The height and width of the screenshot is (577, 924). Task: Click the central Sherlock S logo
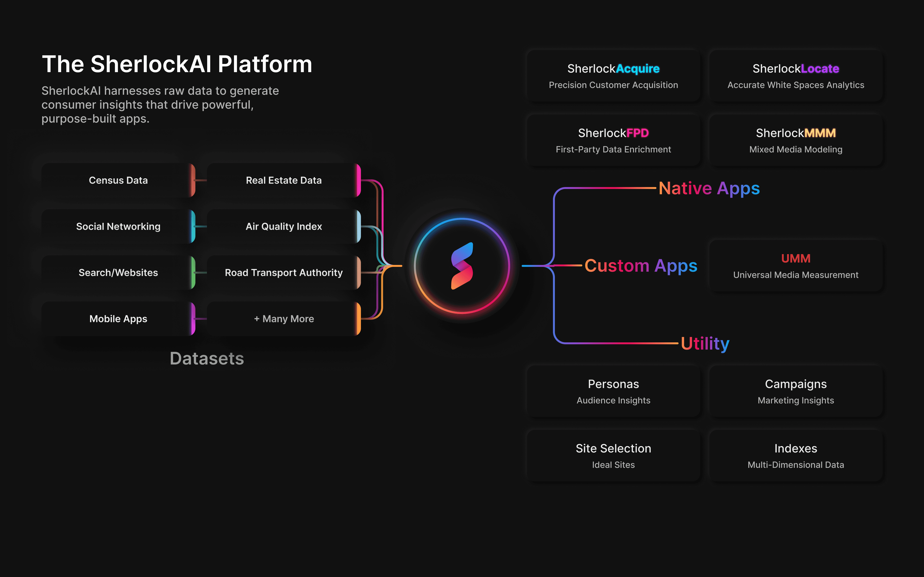(x=462, y=266)
